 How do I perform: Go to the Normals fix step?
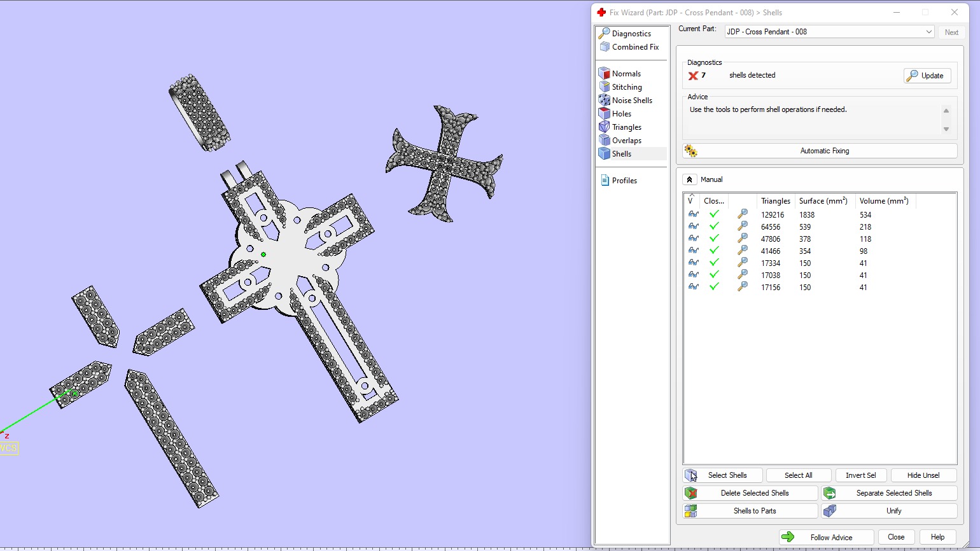click(620, 74)
